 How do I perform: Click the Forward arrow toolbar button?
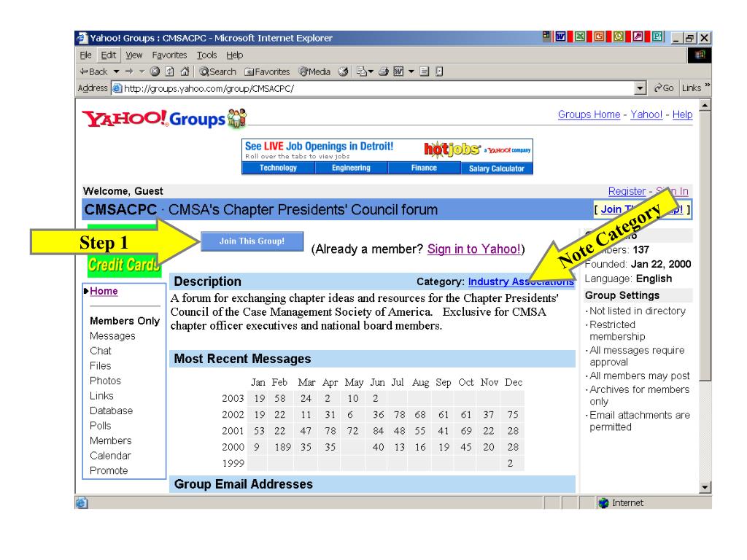click(x=129, y=71)
